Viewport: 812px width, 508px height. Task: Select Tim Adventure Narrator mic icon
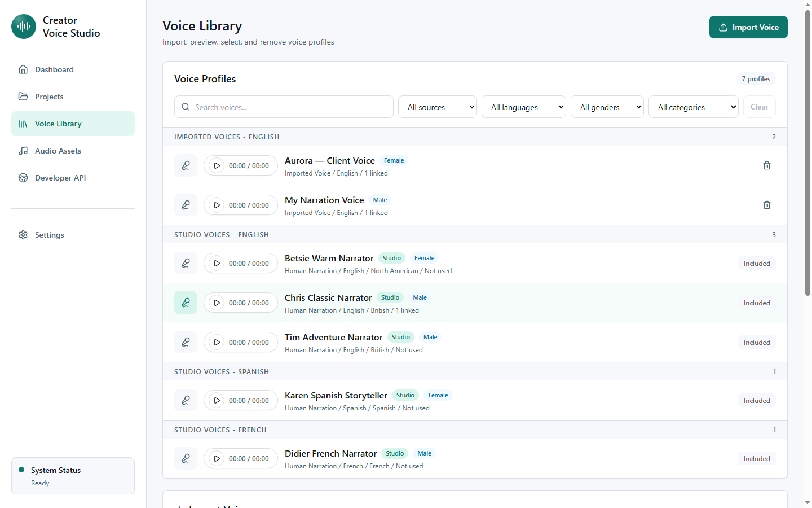(186, 342)
